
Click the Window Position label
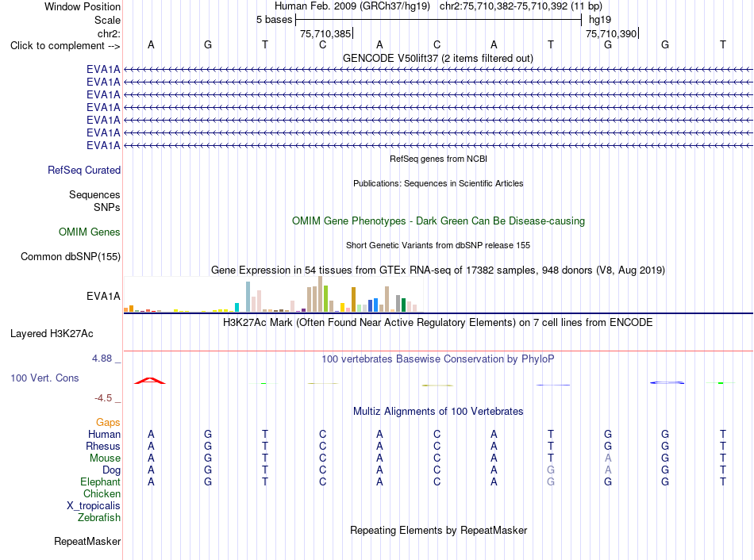[83, 6]
